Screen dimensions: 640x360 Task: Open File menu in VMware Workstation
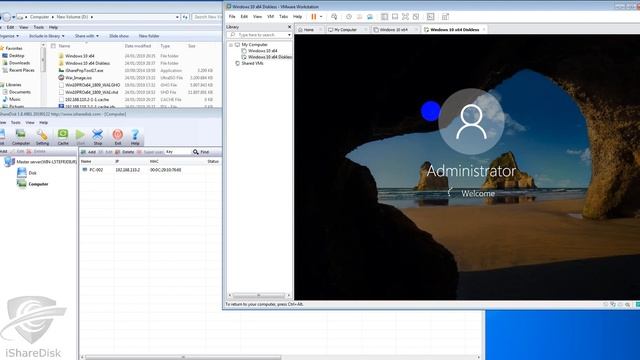tap(232, 17)
